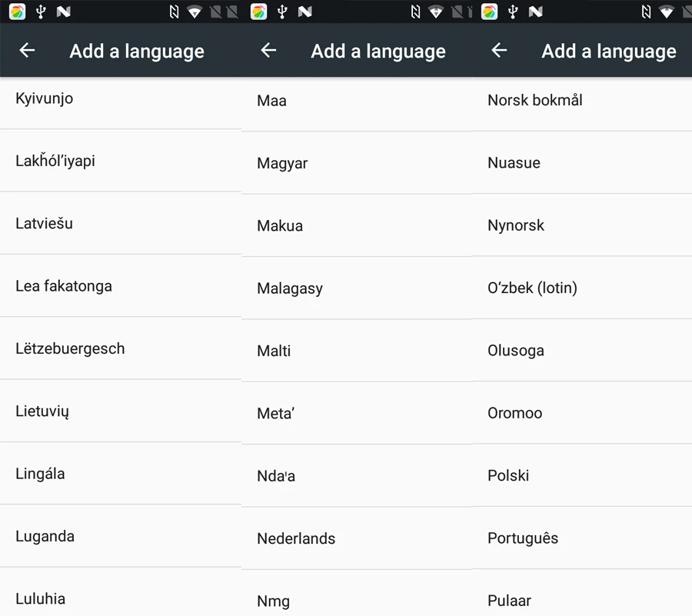Select Lëtzebuergesch language
Viewport: 692px width, 616px height.
(x=121, y=348)
